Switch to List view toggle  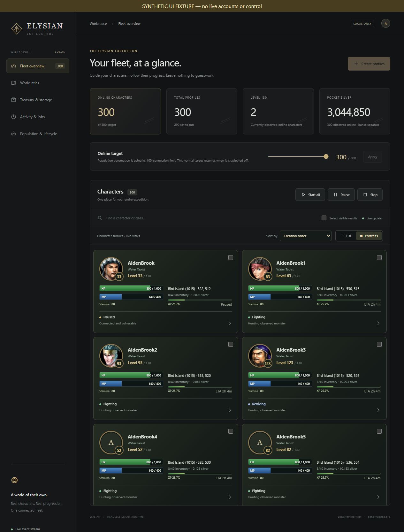coord(346,236)
